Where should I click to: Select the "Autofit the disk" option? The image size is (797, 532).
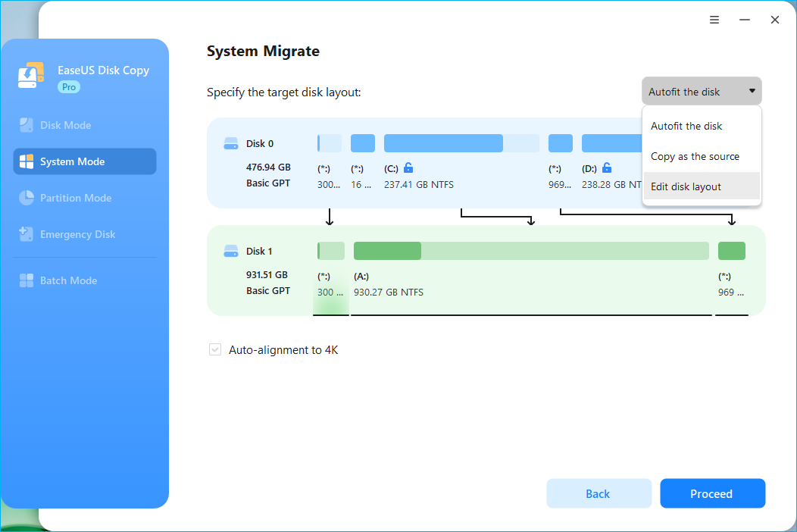pyautogui.click(x=688, y=126)
